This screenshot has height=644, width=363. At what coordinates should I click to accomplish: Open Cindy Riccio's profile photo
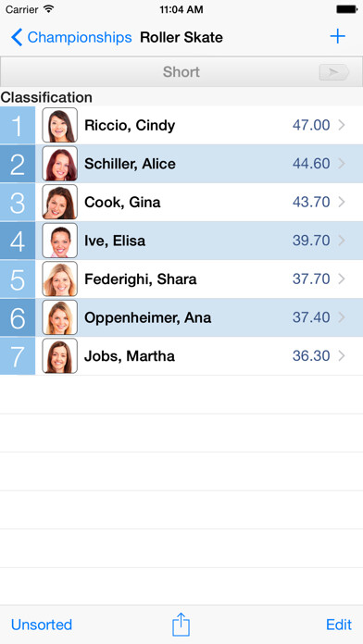pos(59,125)
